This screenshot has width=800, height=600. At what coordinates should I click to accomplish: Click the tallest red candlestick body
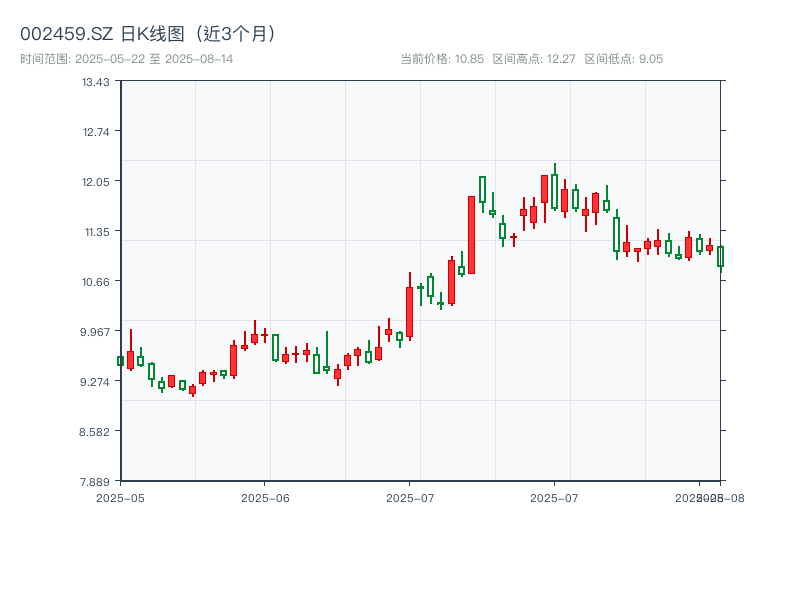(x=471, y=235)
